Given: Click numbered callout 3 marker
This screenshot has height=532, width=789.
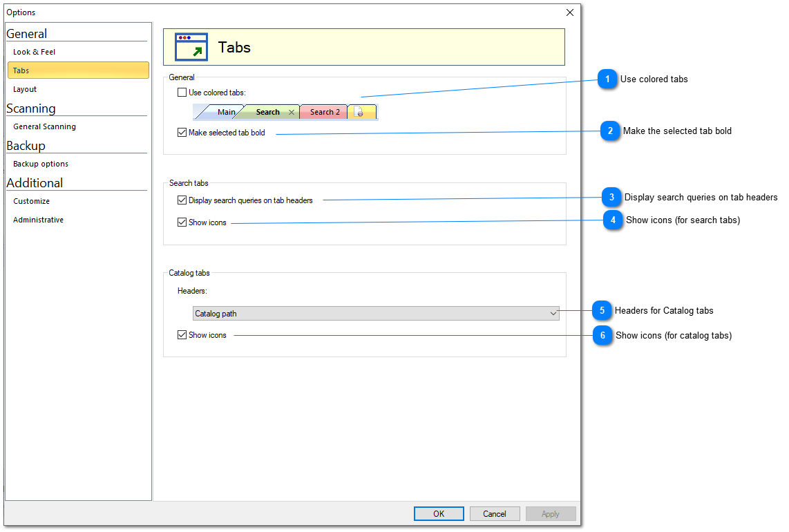Looking at the screenshot, I should [x=610, y=198].
